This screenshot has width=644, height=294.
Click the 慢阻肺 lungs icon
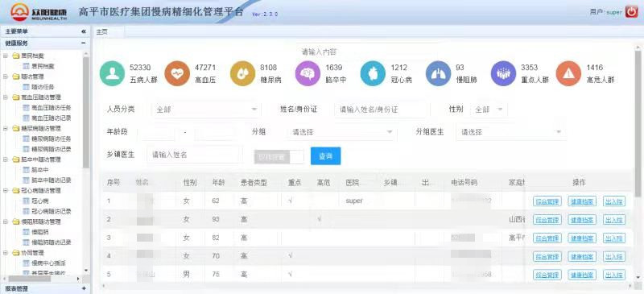click(x=438, y=73)
